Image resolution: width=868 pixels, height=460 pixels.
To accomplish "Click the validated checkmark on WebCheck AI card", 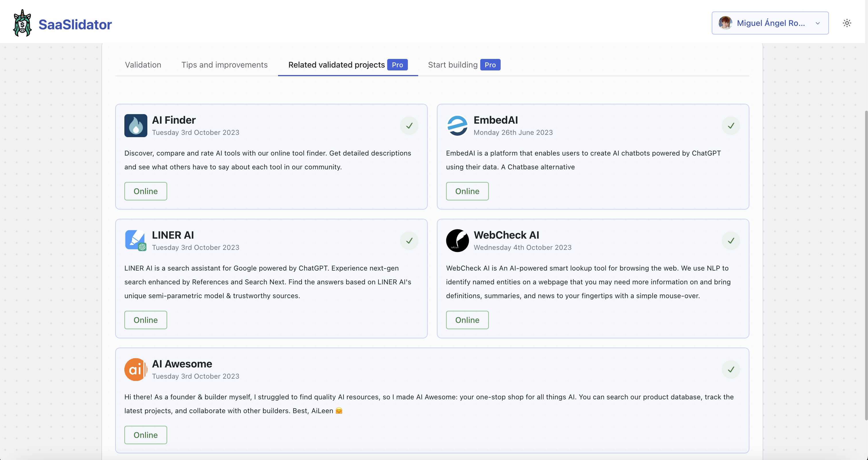I will [730, 240].
